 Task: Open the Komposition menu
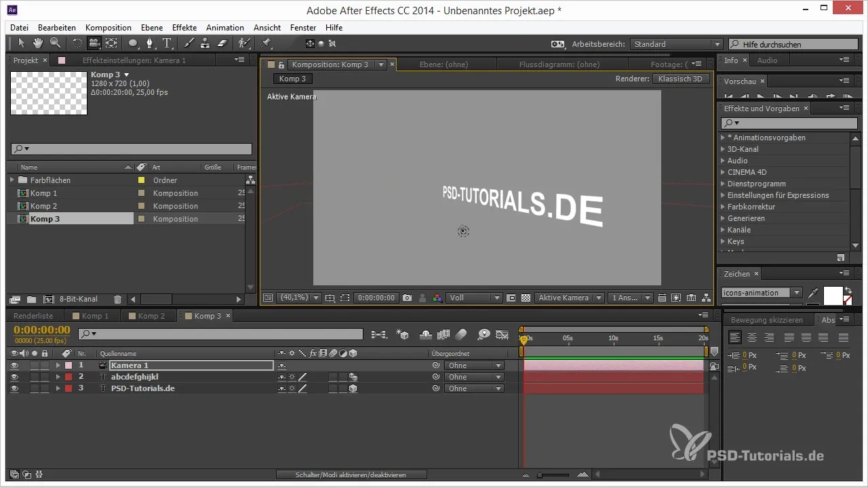(108, 28)
